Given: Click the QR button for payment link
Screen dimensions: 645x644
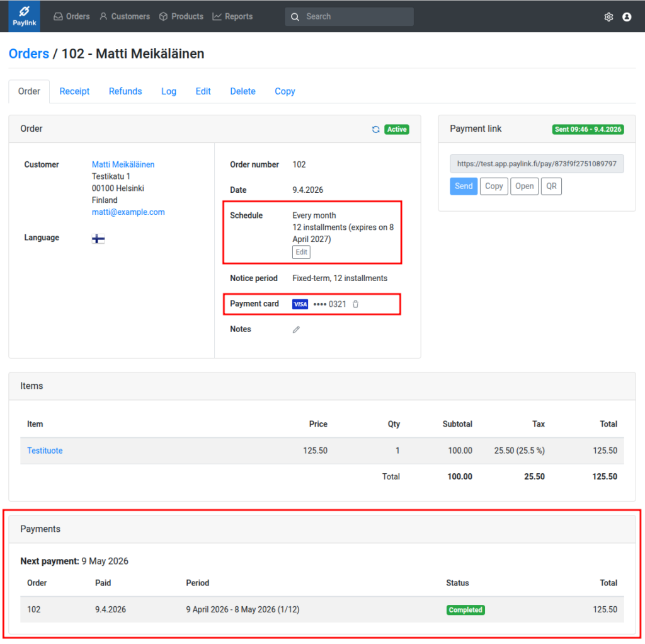Looking at the screenshot, I should 551,186.
